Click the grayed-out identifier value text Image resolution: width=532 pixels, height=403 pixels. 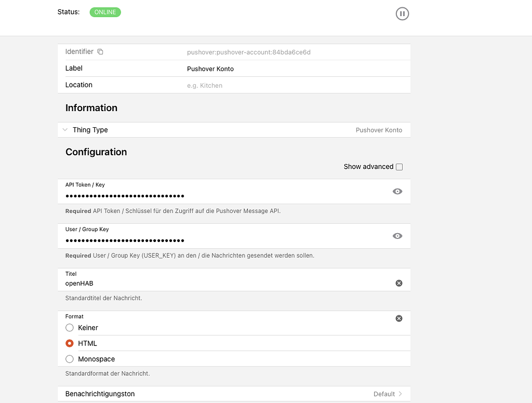(248, 52)
